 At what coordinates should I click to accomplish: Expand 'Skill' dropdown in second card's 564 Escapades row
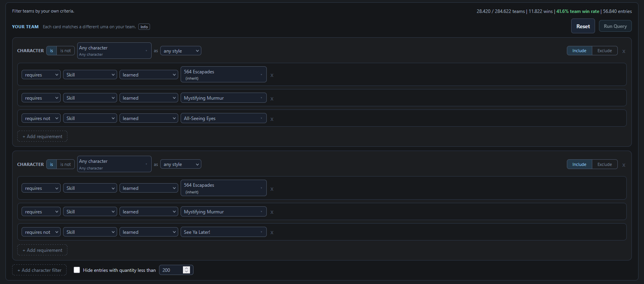90,188
